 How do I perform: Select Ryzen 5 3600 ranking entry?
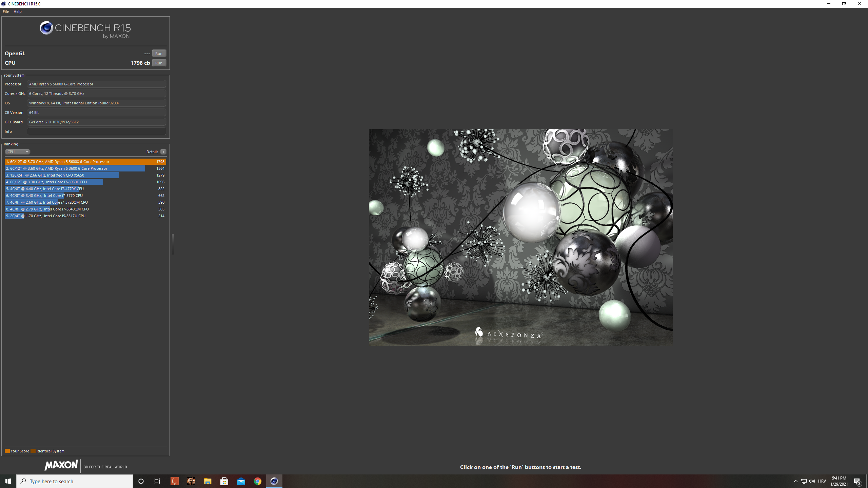[75, 168]
